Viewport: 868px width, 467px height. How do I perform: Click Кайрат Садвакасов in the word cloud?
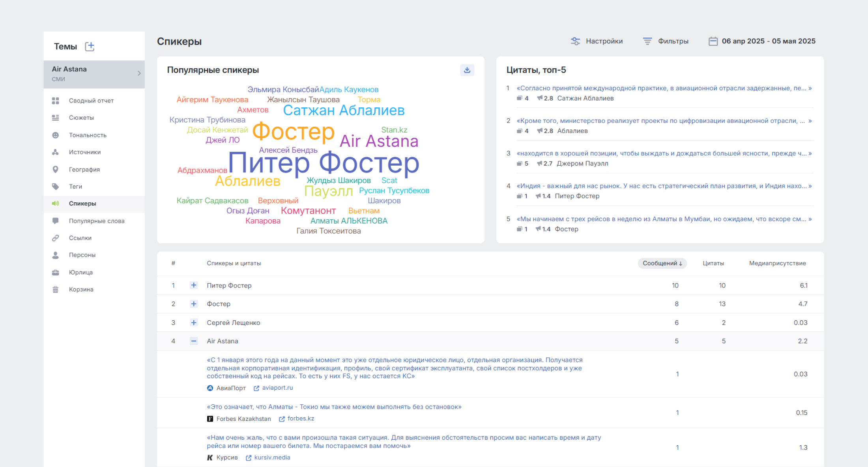212,201
